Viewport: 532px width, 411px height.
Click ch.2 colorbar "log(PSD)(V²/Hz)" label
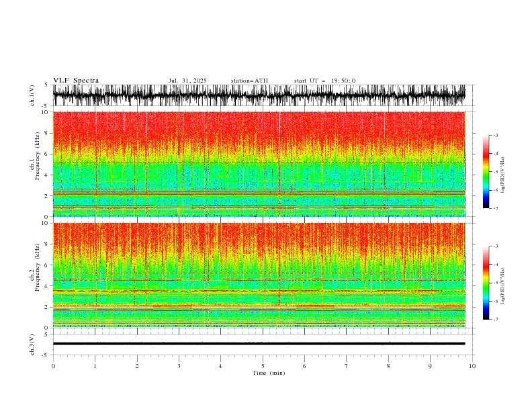502,285
